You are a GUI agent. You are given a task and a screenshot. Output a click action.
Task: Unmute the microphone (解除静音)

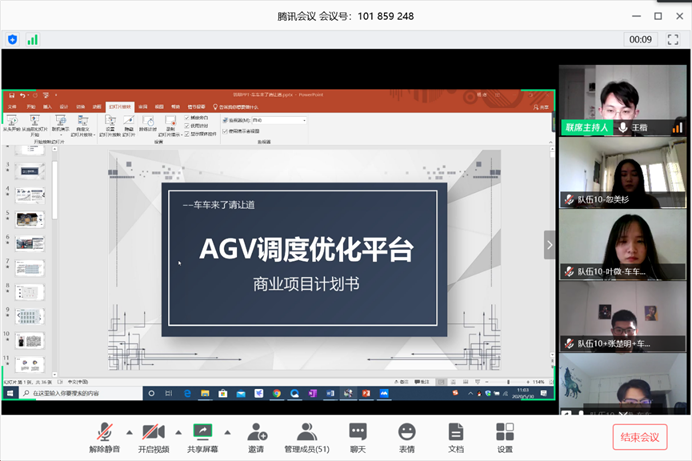106,433
